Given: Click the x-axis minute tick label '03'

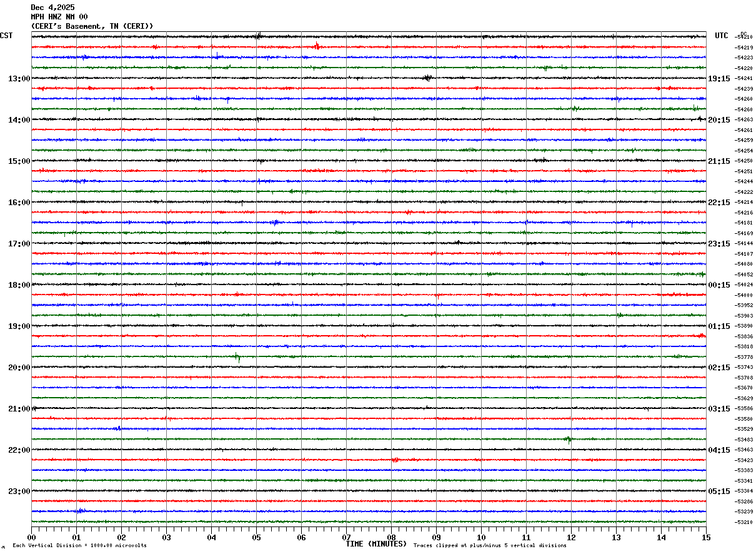Looking at the screenshot, I should pyautogui.click(x=166, y=537).
